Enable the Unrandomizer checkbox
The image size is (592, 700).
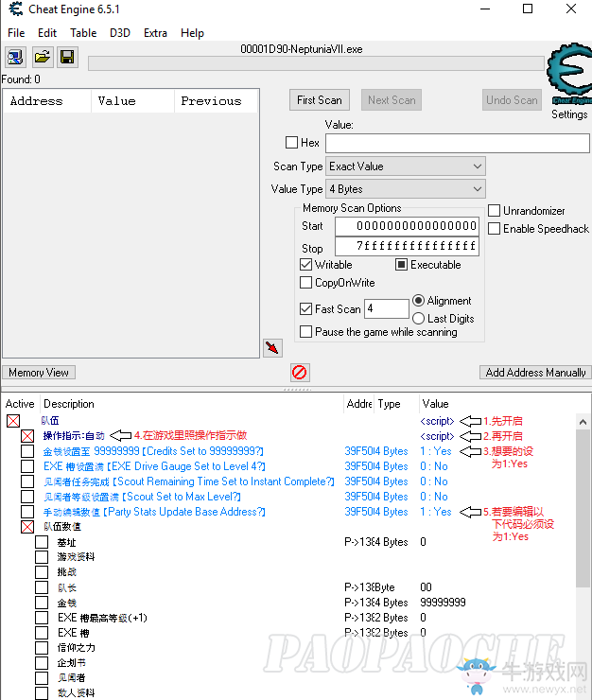click(x=494, y=210)
